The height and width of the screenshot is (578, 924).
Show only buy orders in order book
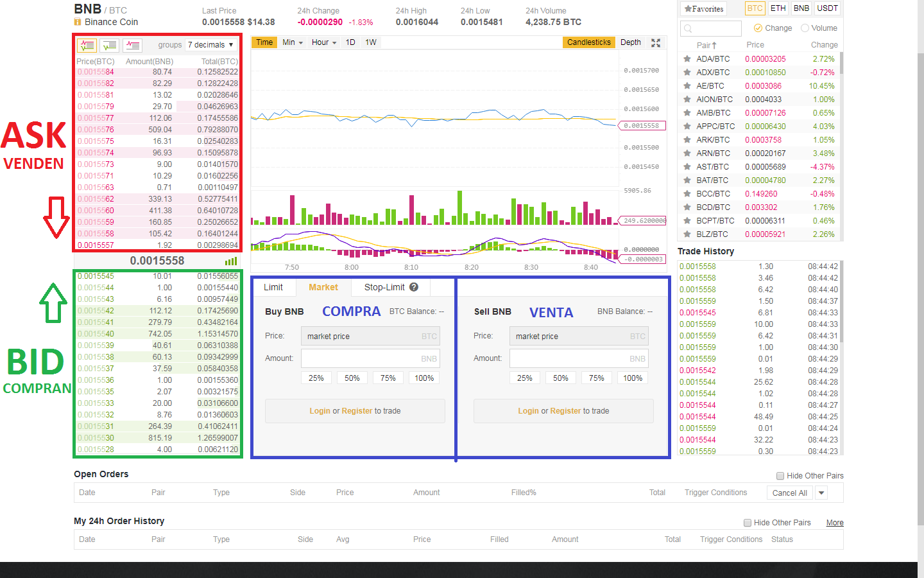[110, 45]
